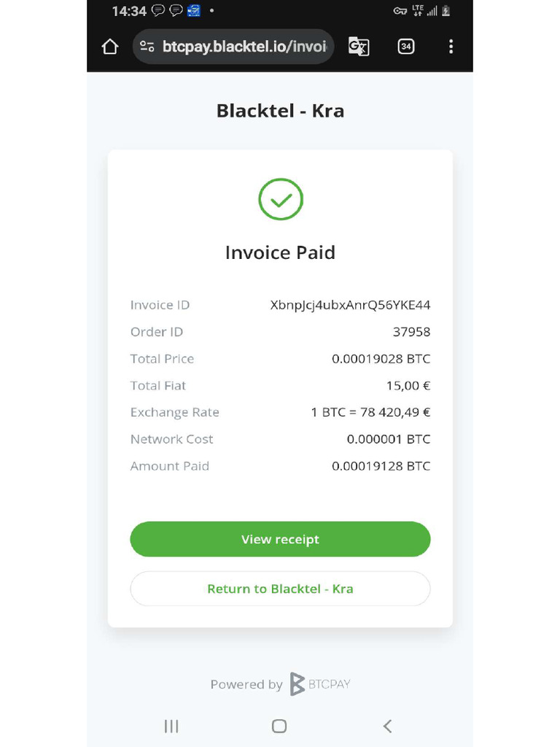Open site settings icon in address bar
560x747 pixels.
[x=147, y=47]
